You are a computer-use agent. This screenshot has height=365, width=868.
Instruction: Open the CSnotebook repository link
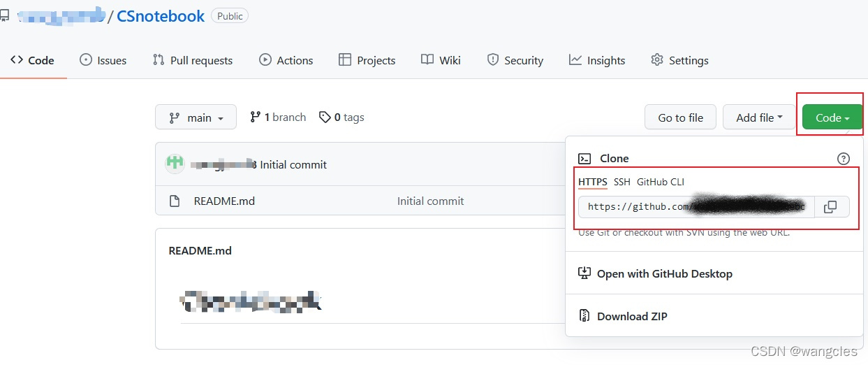(161, 16)
